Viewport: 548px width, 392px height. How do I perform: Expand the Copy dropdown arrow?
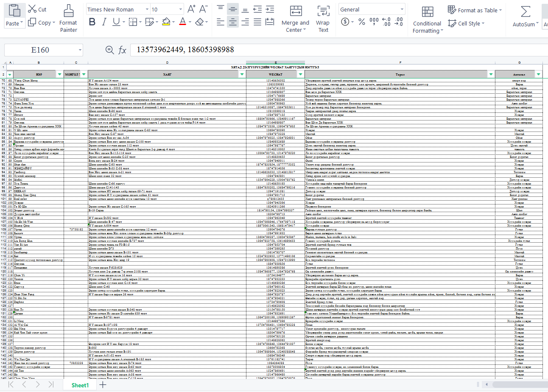(54, 23)
